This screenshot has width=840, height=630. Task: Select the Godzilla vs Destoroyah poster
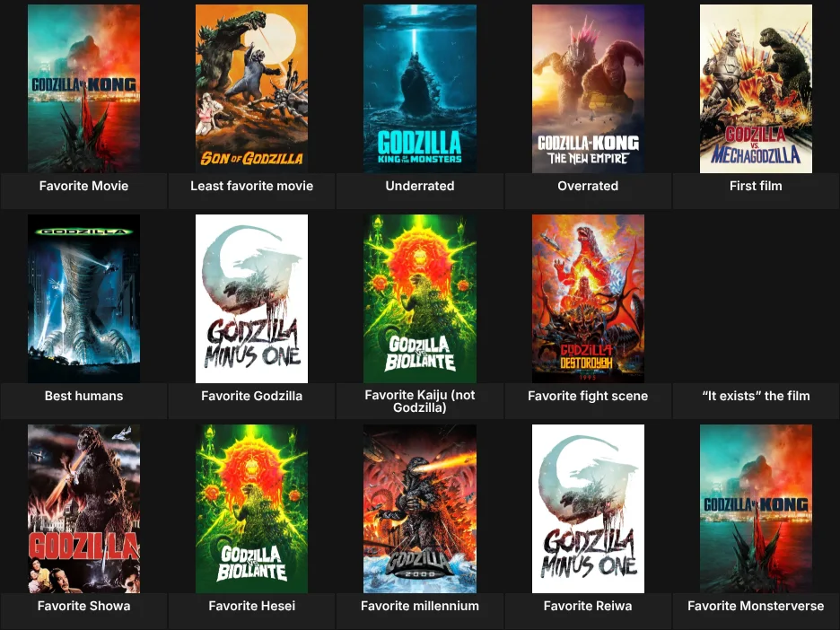(588, 298)
